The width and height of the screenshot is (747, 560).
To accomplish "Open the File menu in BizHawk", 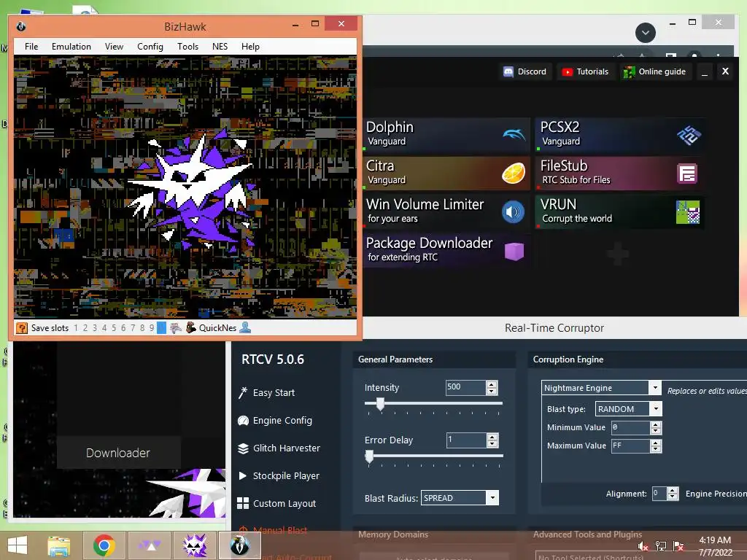I will [31, 46].
